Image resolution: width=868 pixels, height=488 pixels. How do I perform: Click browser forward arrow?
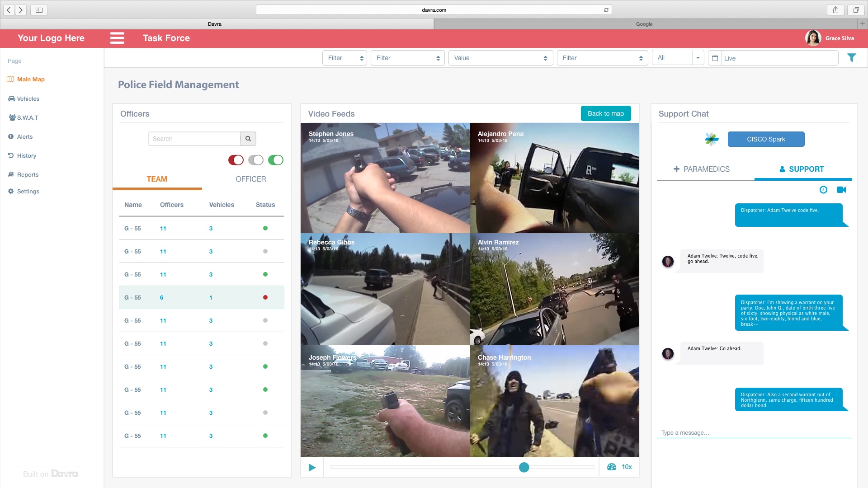pos(21,10)
